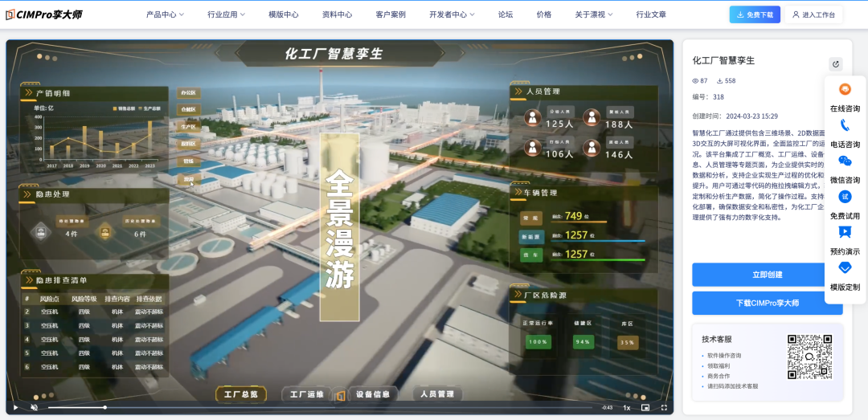The height and width of the screenshot is (420, 868).
Task: Click the 请扫码添加技术客服 item
Action: click(732, 386)
